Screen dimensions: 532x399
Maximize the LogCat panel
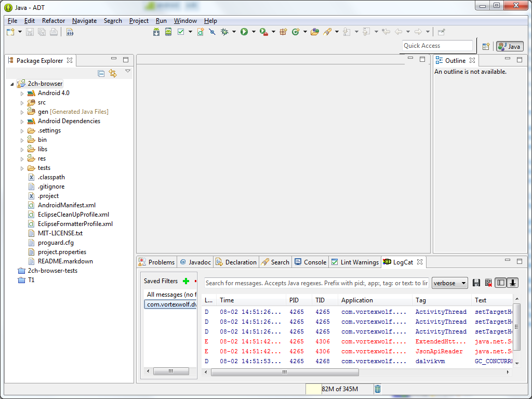(x=520, y=261)
